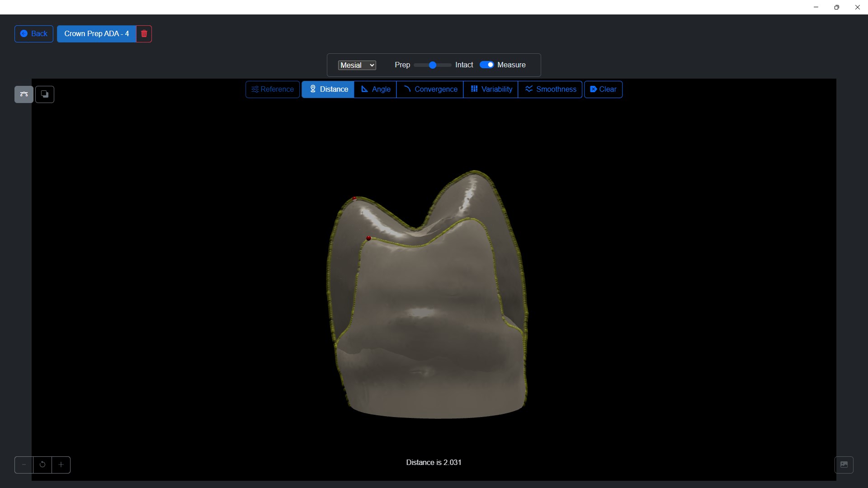Go Back to previous screen
The height and width of the screenshot is (488, 868).
(x=34, y=34)
